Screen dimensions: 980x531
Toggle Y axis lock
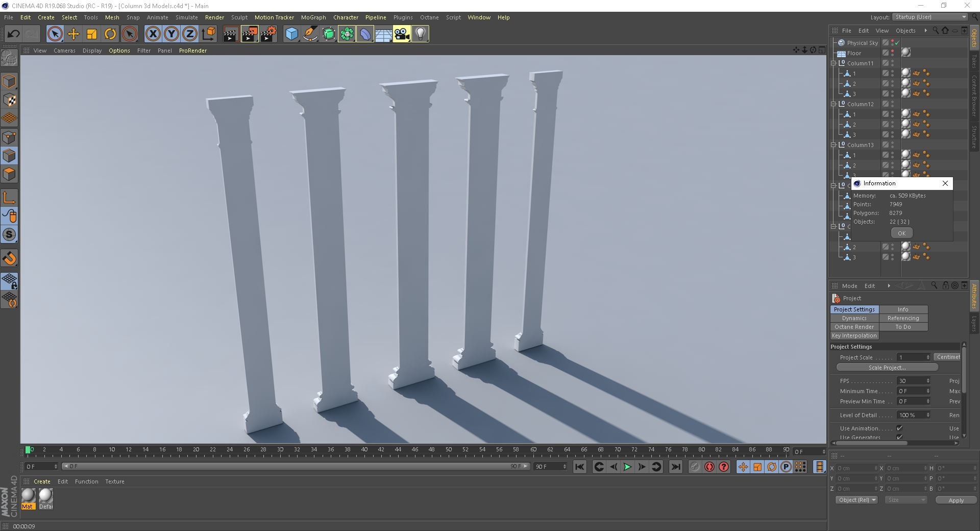coord(171,34)
